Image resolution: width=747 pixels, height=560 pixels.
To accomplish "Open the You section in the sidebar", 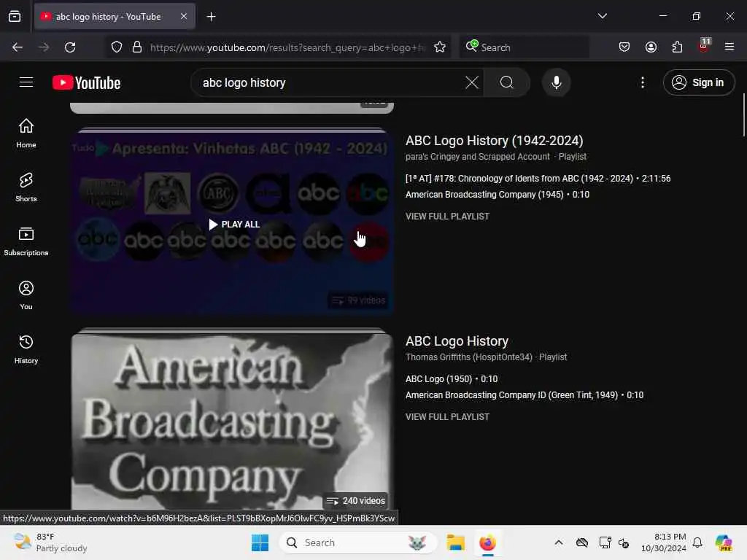I will 26,295.
